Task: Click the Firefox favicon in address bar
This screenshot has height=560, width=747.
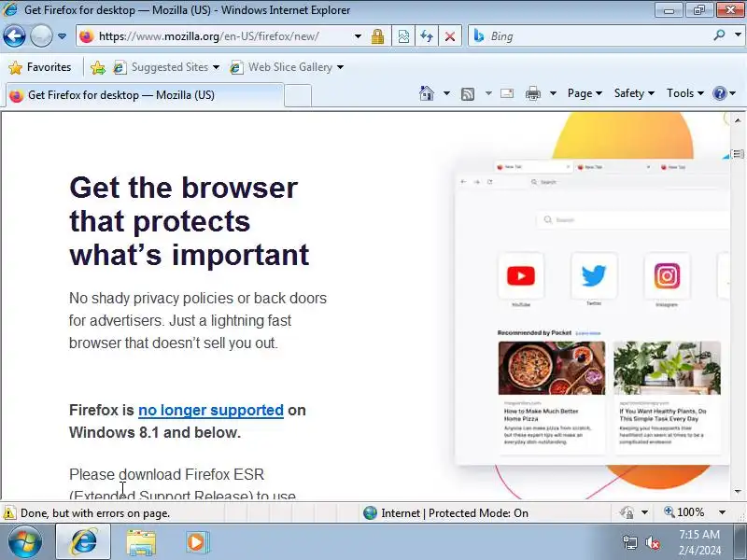Action: [87, 36]
